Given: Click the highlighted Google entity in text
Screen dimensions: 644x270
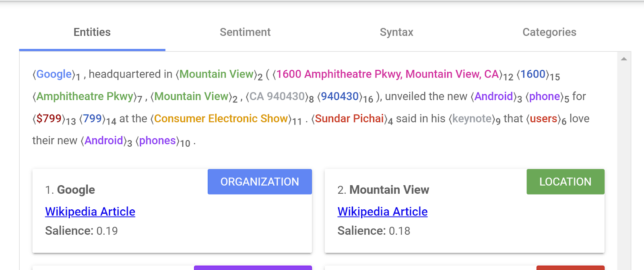Looking at the screenshot, I should click(x=54, y=74).
